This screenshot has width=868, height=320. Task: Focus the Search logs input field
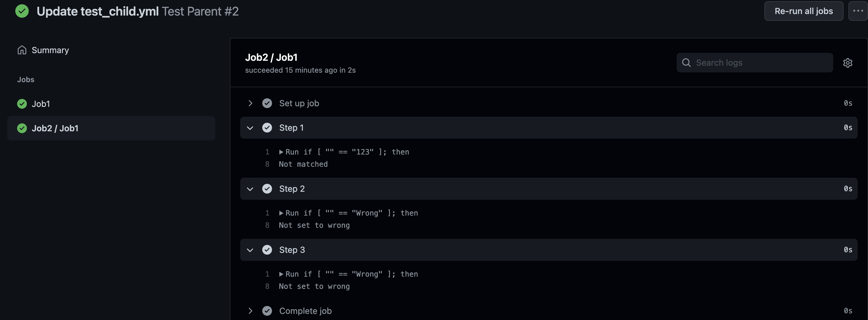click(x=755, y=63)
